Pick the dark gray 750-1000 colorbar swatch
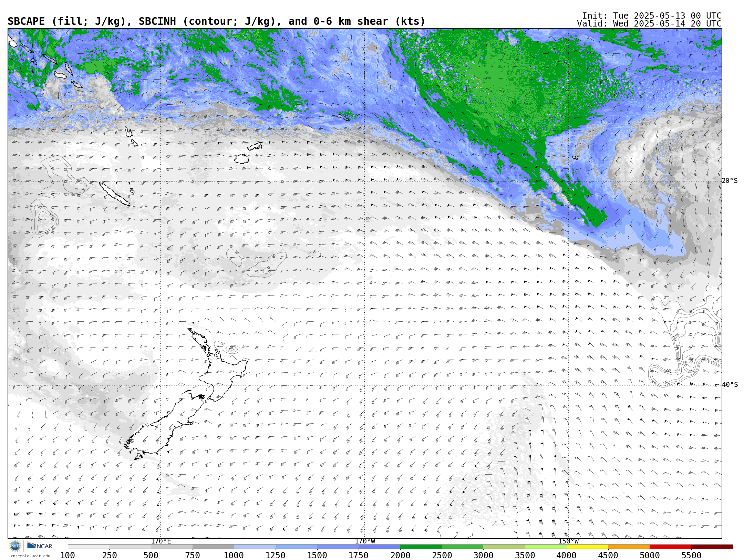This screenshot has width=744, height=560. pos(213,547)
